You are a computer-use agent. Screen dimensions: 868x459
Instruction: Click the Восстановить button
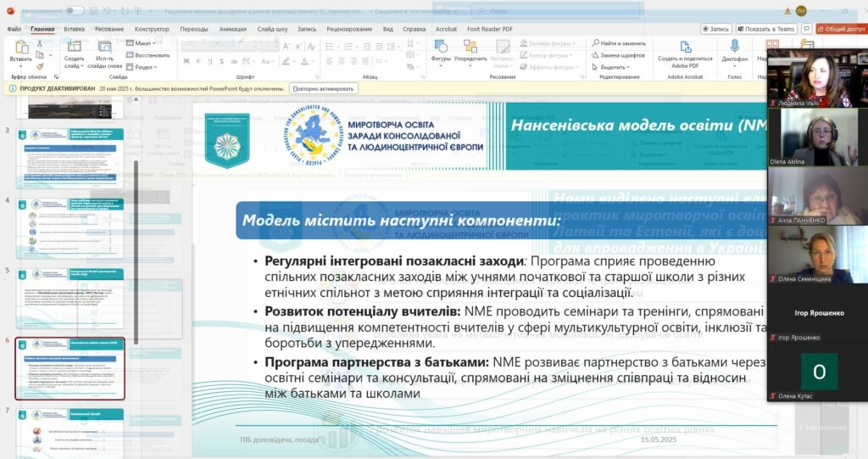[x=147, y=55]
